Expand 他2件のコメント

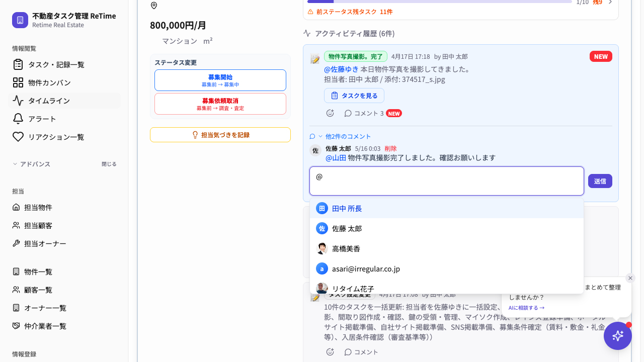340,136
